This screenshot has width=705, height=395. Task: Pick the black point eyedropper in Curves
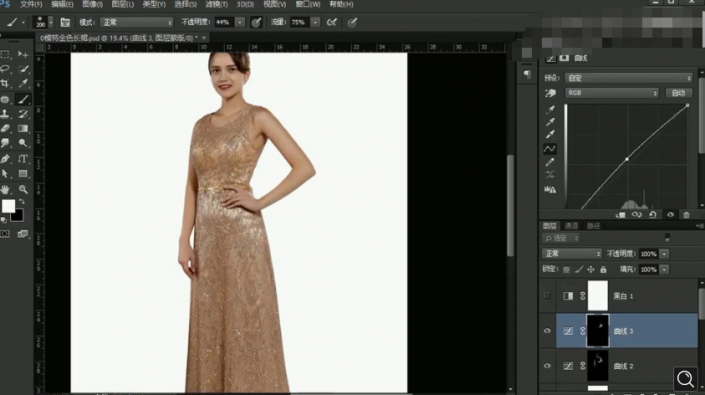[x=550, y=109]
